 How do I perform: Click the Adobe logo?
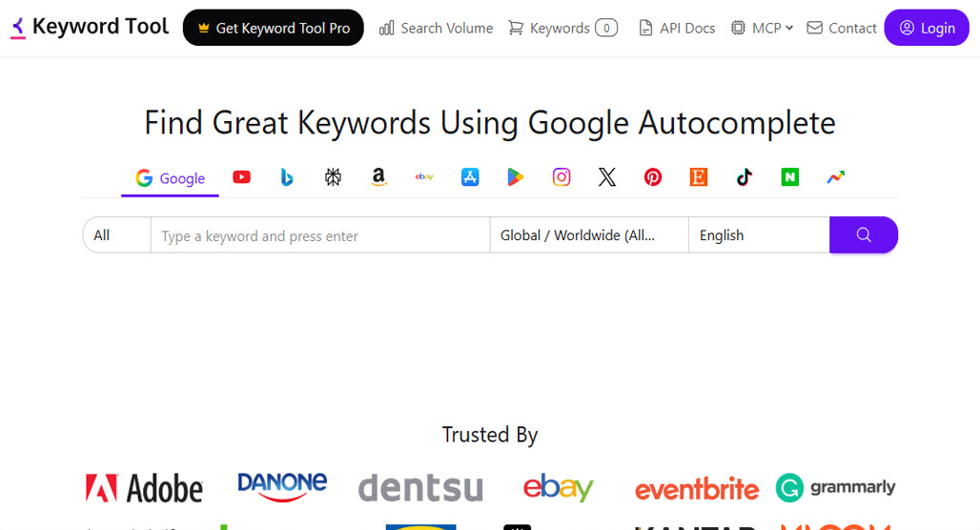144,488
